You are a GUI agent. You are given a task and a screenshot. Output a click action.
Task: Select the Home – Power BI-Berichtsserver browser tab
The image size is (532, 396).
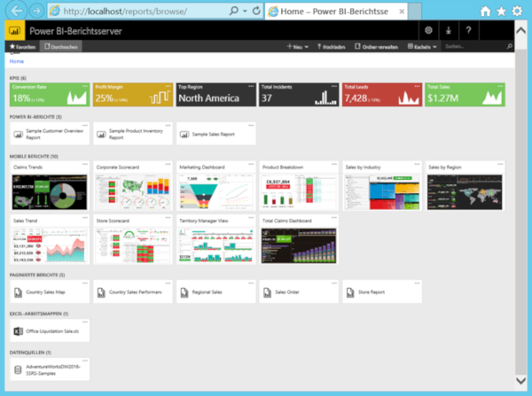click(334, 12)
